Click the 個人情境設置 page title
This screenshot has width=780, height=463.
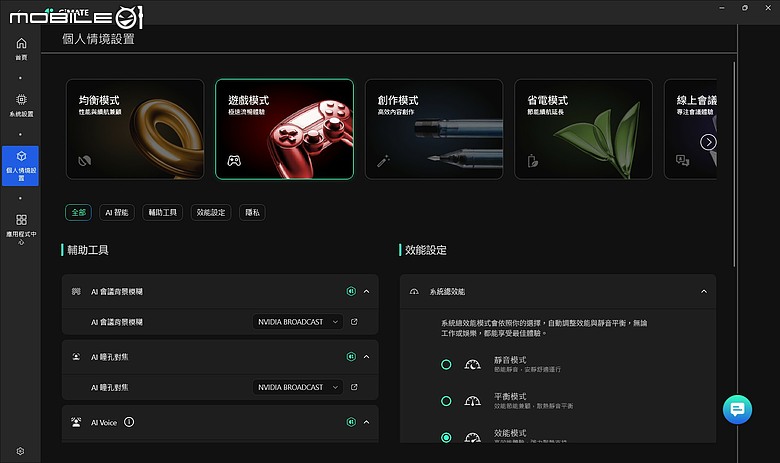(x=98, y=39)
